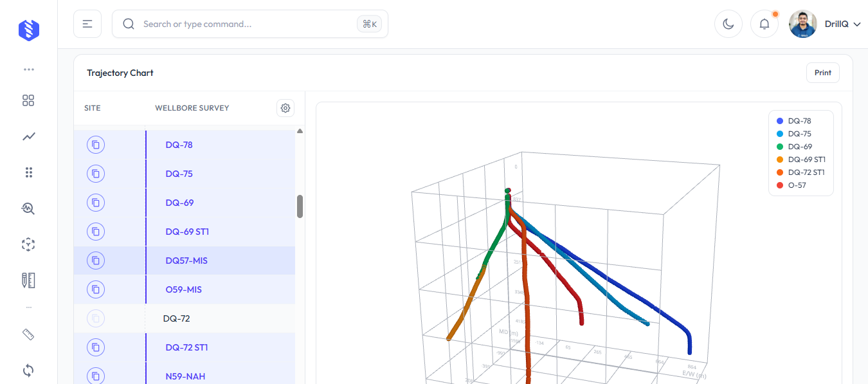
Task: Click the copy icon for DQ57-MIS
Action: pyautogui.click(x=96, y=261)
